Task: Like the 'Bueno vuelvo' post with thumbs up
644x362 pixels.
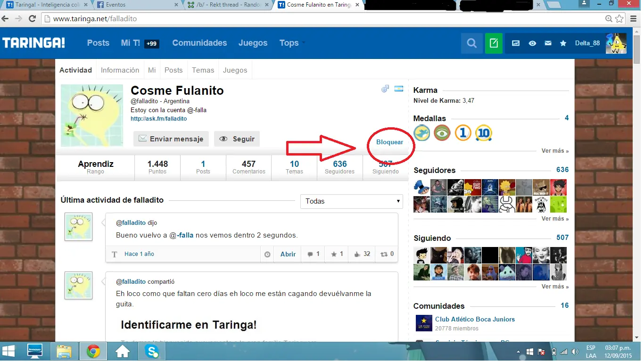Action: 362,254
